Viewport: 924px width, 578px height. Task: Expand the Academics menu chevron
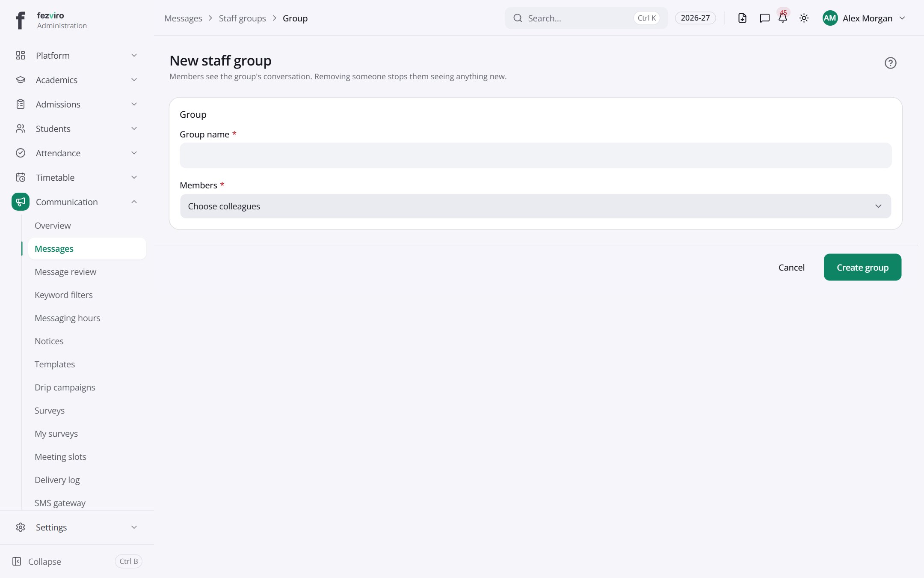134,80
